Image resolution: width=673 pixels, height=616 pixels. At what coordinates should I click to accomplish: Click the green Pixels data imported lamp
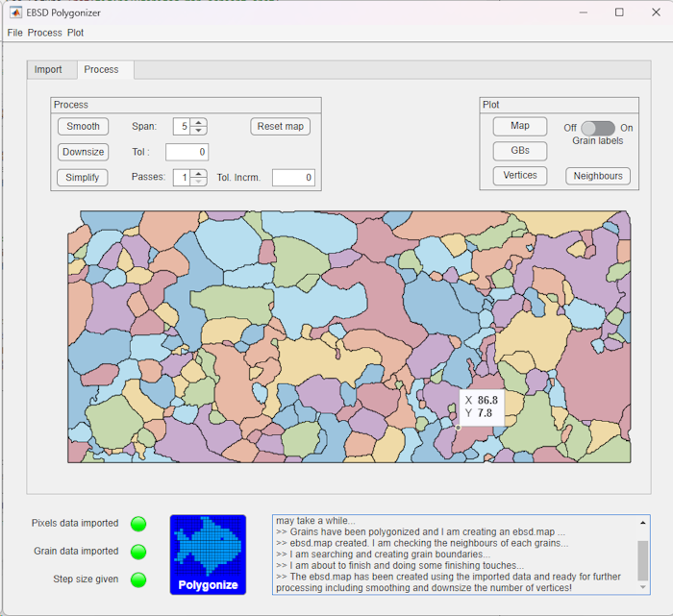(138, 524)
